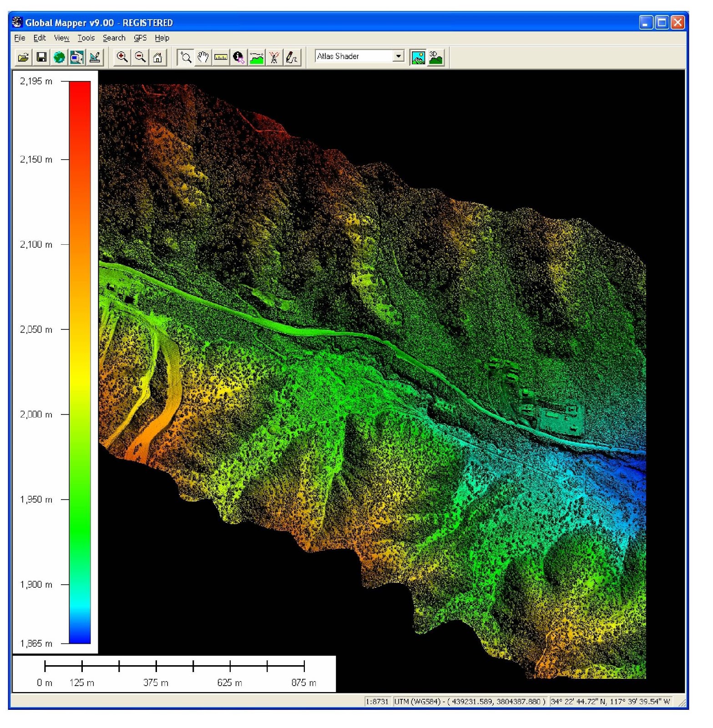Maximize the Global Mapper window

click(662, 22)
